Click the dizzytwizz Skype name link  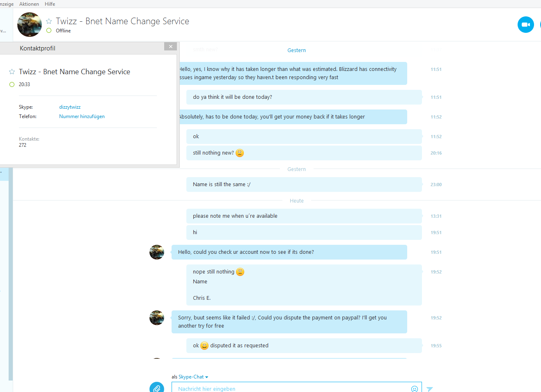point(70,107)
